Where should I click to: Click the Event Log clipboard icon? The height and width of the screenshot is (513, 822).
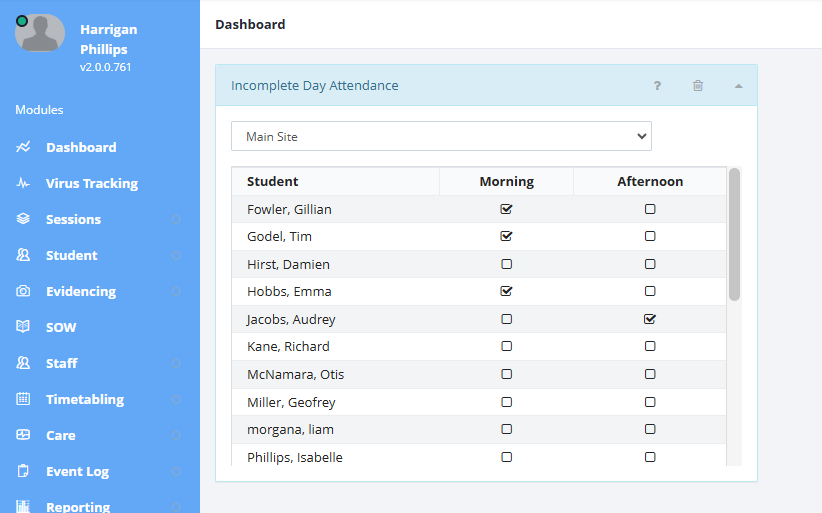coord(23,471)
